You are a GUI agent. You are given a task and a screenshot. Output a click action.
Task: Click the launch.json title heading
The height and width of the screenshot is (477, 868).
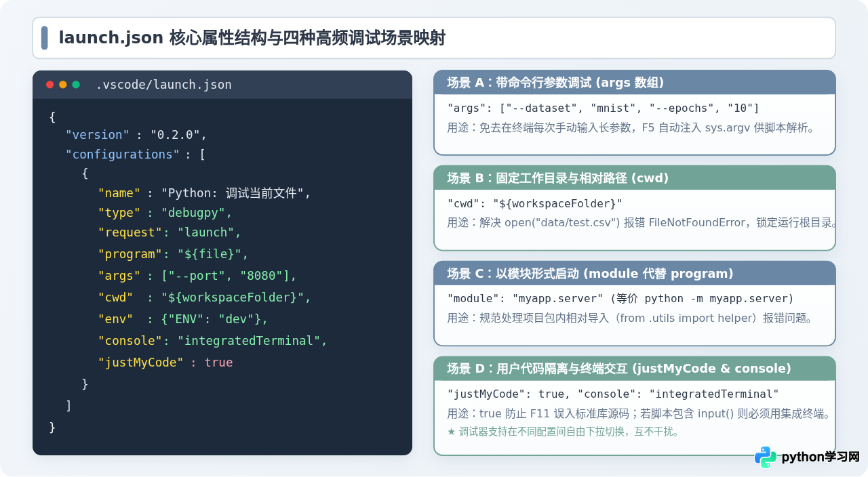pyautogui.click(x=252, y=38)
